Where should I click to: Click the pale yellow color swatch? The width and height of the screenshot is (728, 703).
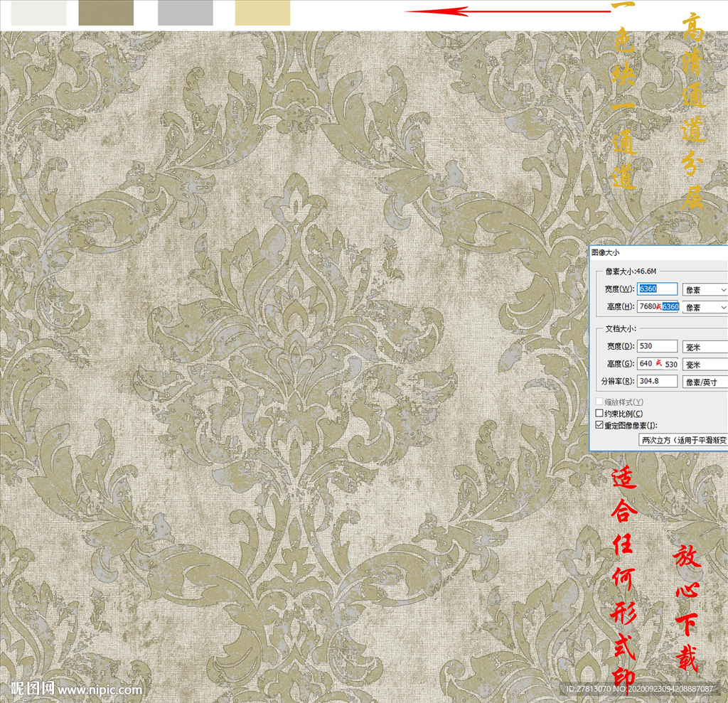263,13
